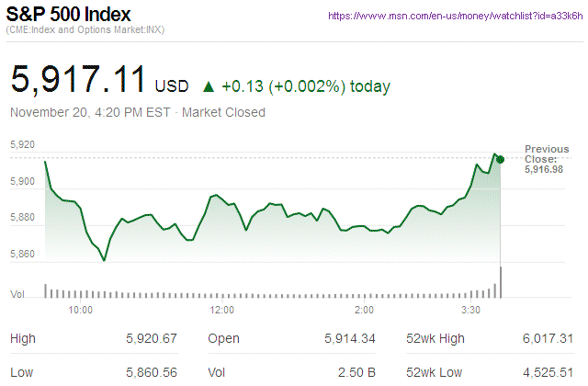Click the S&P 500 Index title

(69, 16)
